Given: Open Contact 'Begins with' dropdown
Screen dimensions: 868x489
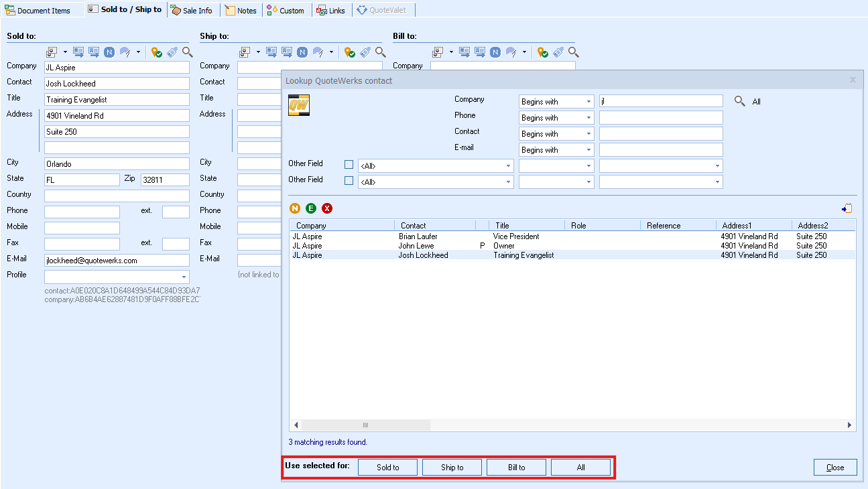Looking at the screenshot, I should [556, 134].
